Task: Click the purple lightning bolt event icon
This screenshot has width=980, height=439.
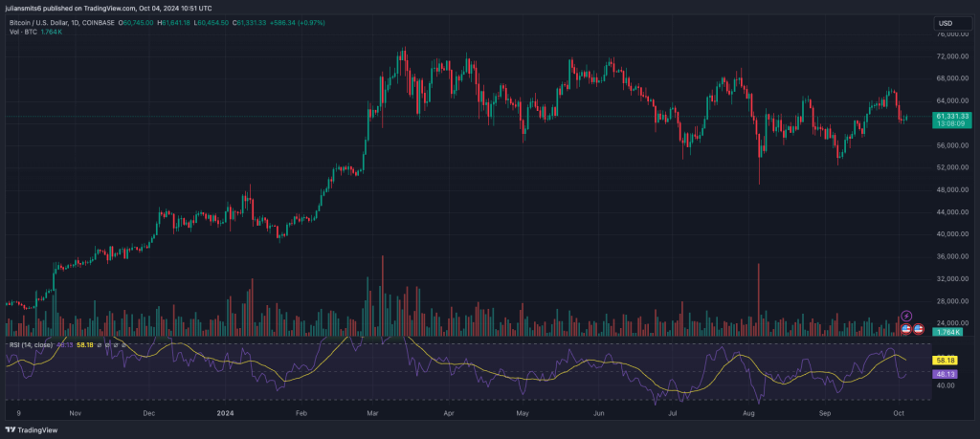Action: pyautogui.click(x=907, y=316)
